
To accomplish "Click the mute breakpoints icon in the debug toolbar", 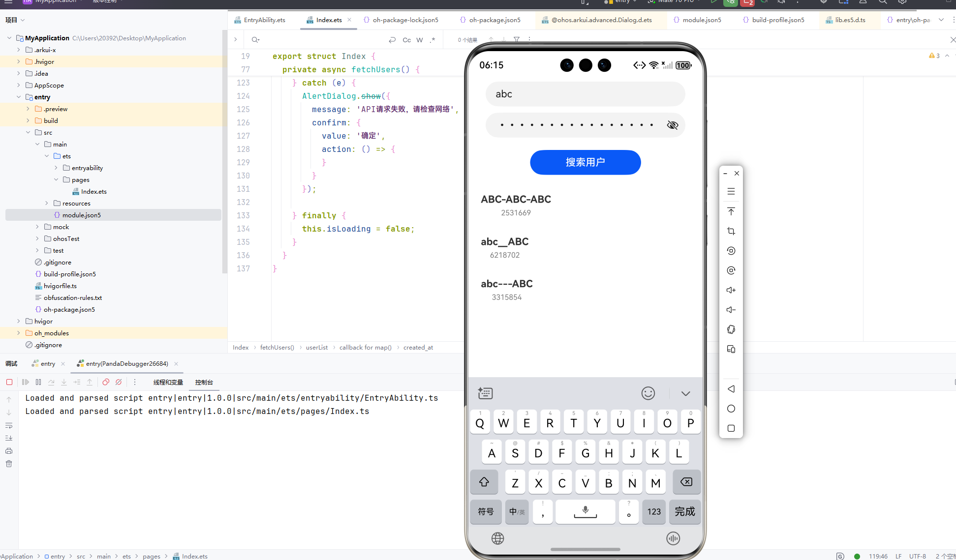I will coord(119,382).
